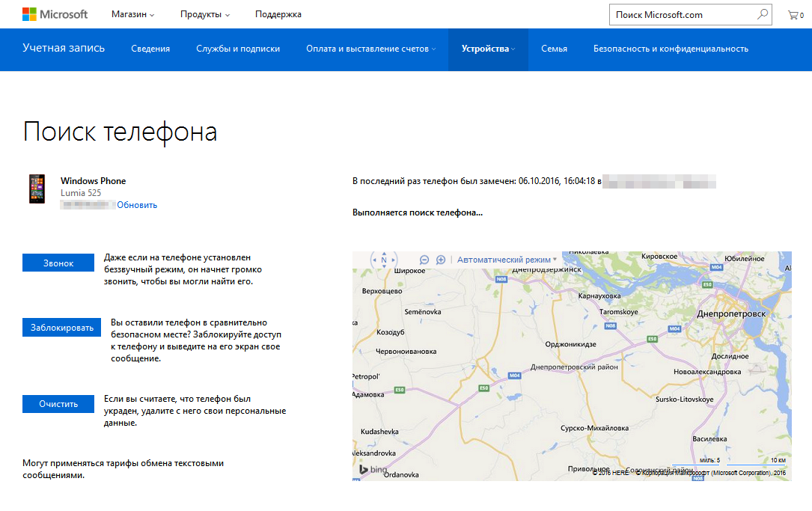Click the Учетная запись heading link
The height and width of the screenshot is (511, 812).
pos(63,48)
